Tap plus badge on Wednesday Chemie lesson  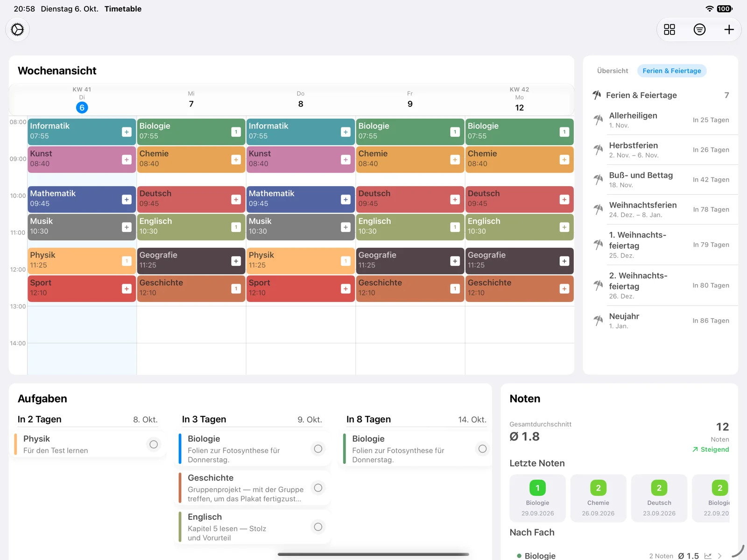point(236,160)
